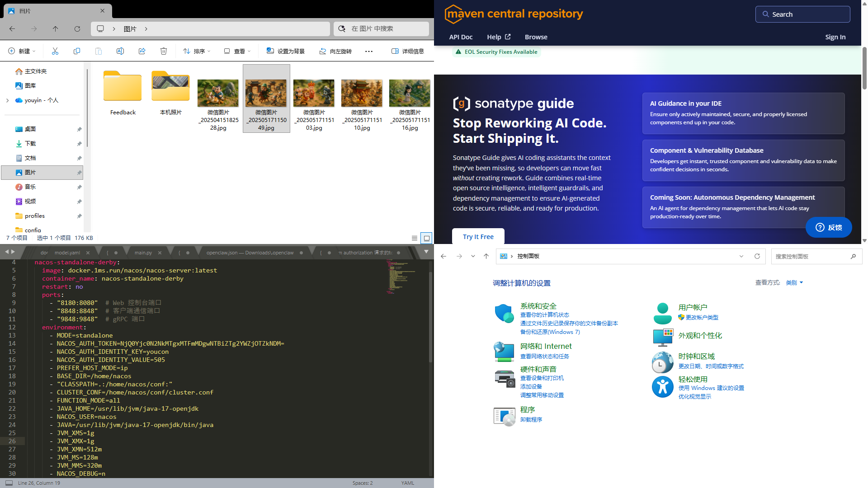
Task: Refresh the File Explorer view
Action: point(77,28)
